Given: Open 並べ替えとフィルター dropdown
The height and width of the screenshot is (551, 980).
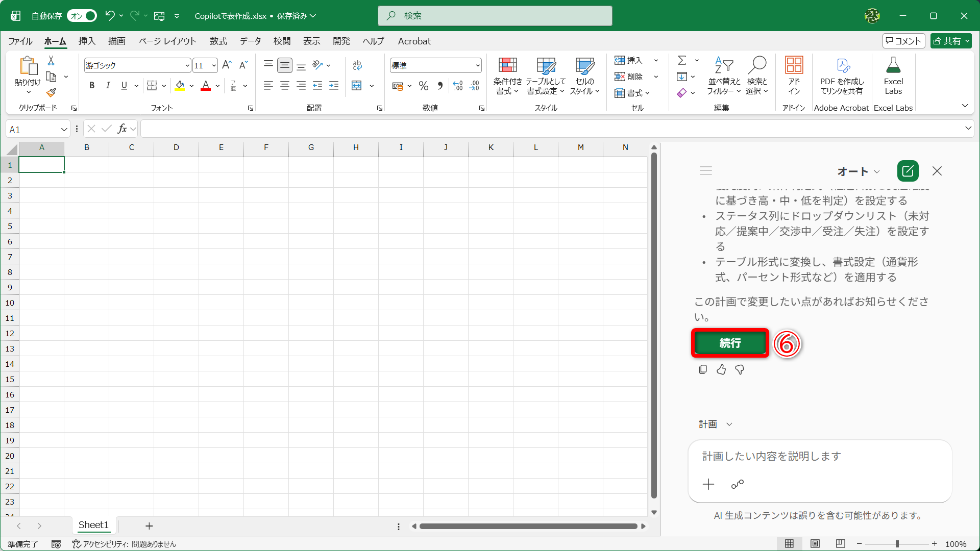Looking at the screenshot, I should click(724, 77).
